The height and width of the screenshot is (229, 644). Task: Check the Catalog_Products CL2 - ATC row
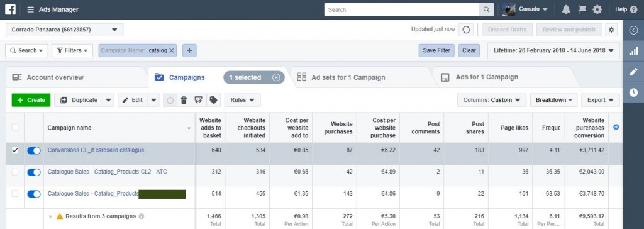click(15, 172)
